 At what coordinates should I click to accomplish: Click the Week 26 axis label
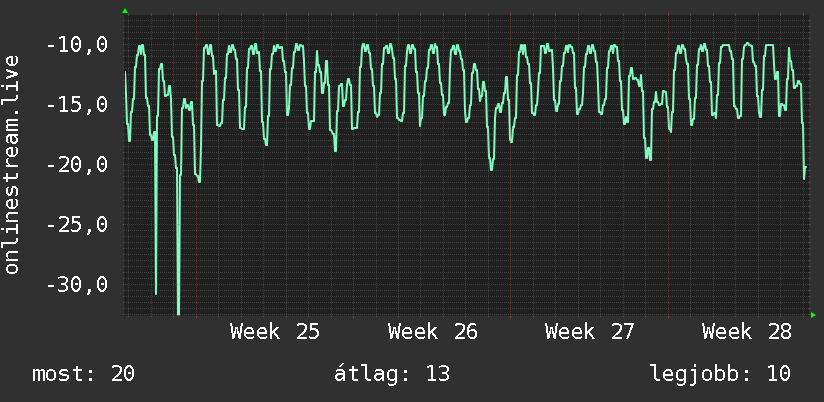[x=432, y=332]
